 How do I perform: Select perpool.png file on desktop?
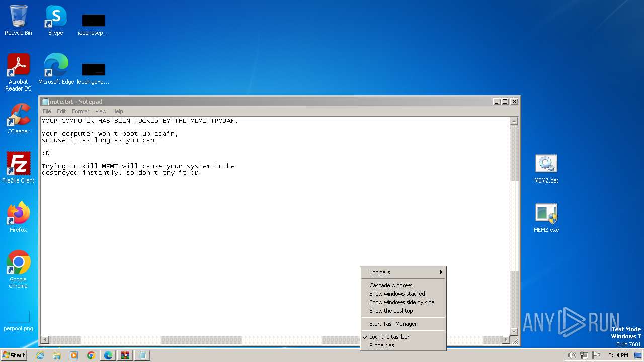pos(18,321)
